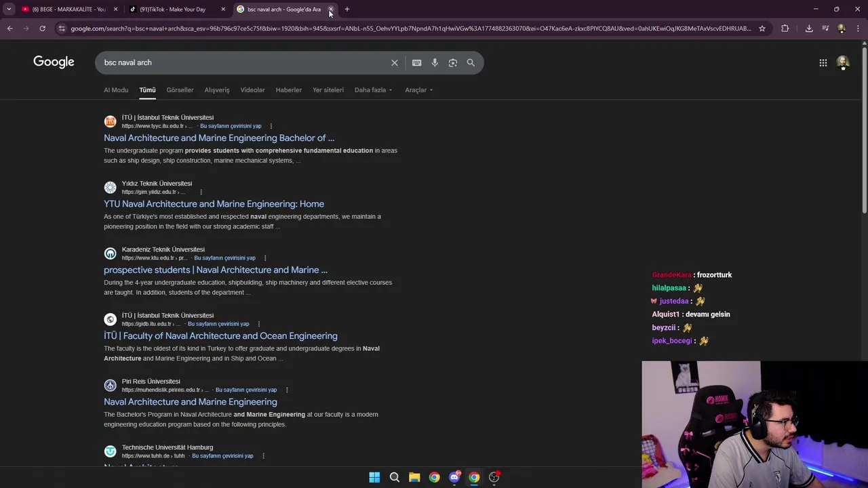Open the browser extensions menu
The height and width of the screenshot is (488, 868).
(785, 28)
